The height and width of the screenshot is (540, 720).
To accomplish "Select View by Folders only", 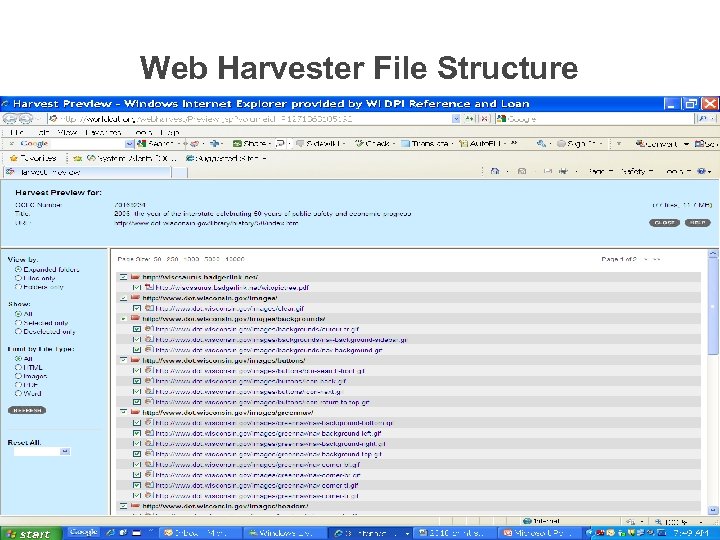I will (x=18, y=287).
